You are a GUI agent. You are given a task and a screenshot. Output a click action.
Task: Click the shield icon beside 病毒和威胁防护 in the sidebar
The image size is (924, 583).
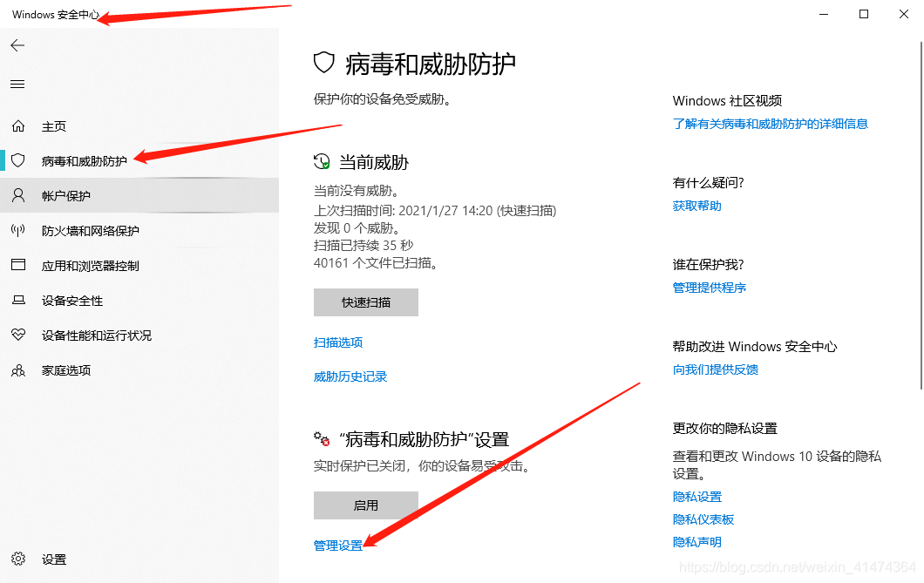(x=18, y=160)
